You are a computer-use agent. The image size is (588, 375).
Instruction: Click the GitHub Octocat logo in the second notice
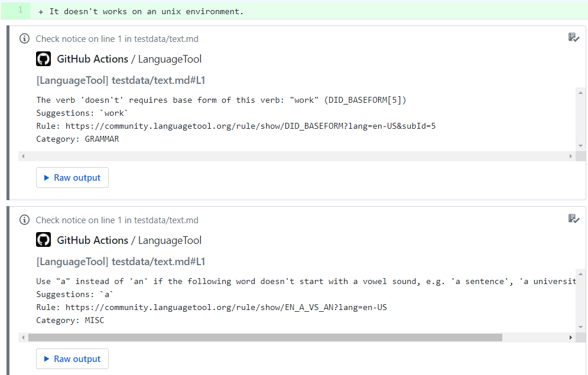[43, 240]
